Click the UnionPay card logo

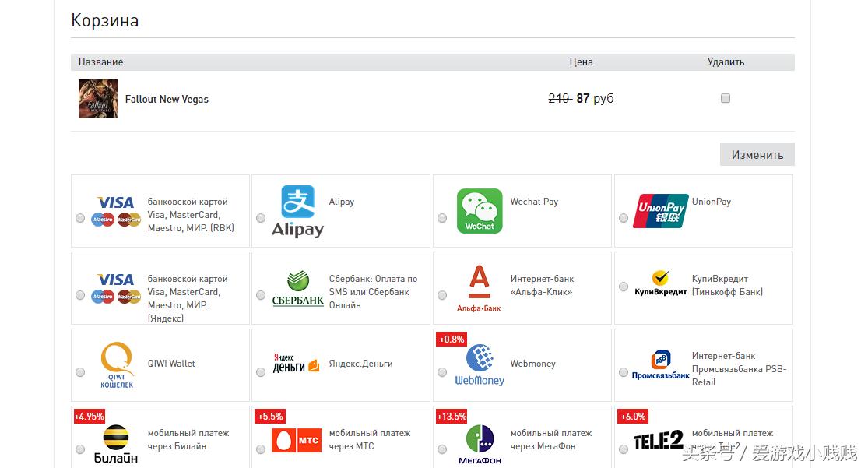(x=660, y=210)
